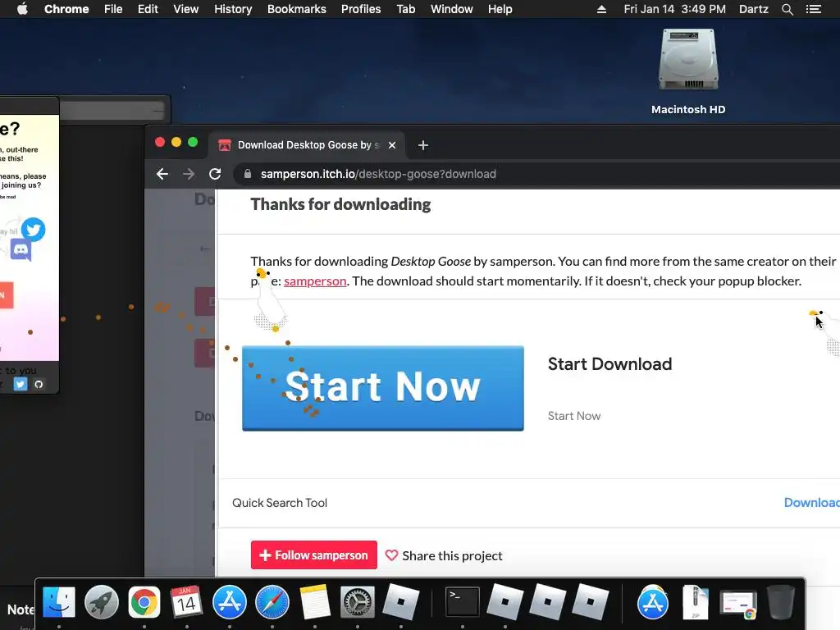Click the Dartz user name in menu bar
Screen dimensions: 840x630
coord(753,9)
